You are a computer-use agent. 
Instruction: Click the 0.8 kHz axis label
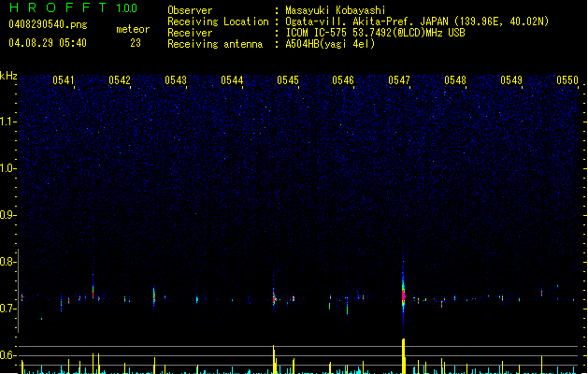(8, 262)
